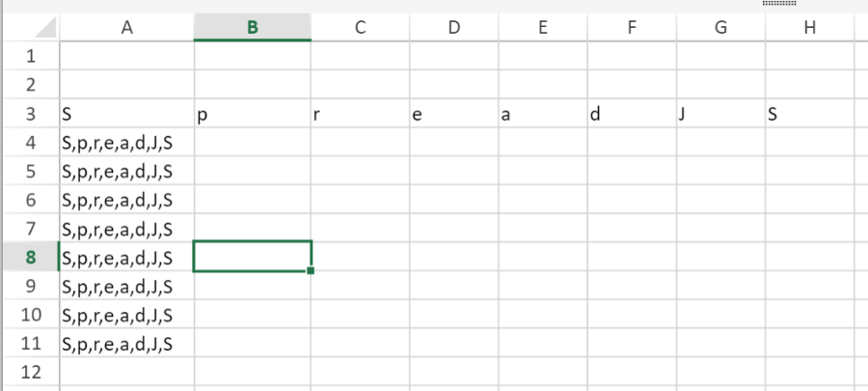
Task: Select row 12 header
Action: click(x=29, y=372)
